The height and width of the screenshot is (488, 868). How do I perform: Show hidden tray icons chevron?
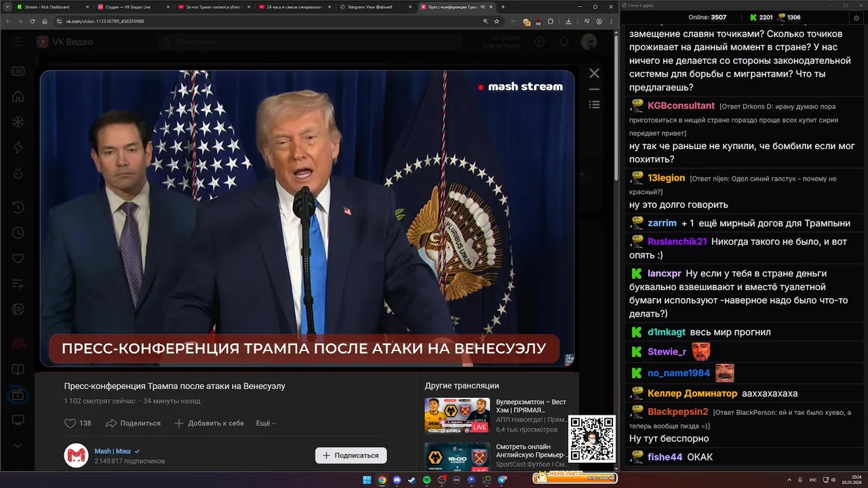(789, 480)
